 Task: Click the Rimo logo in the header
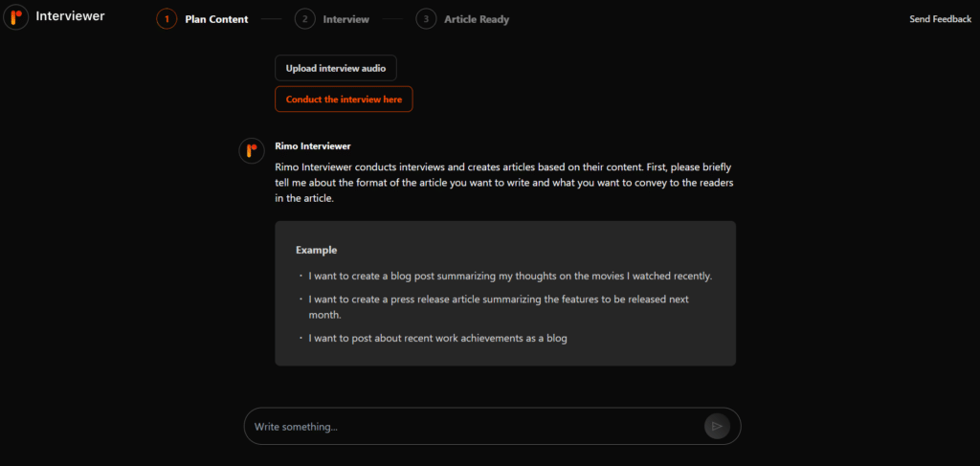pos(15,16)
